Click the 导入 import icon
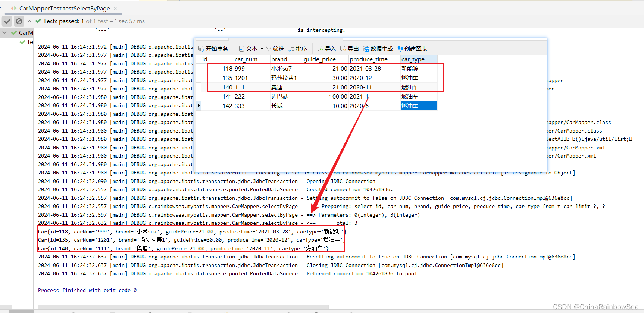This screenshot has height=313, width=644. pyautogui.click(x=320, y=49)
